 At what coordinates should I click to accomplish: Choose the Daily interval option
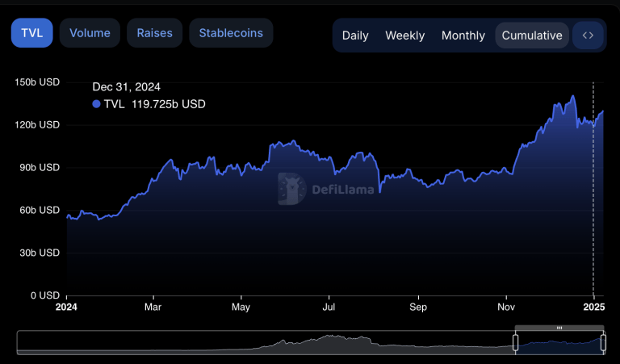tap(355, 36)
